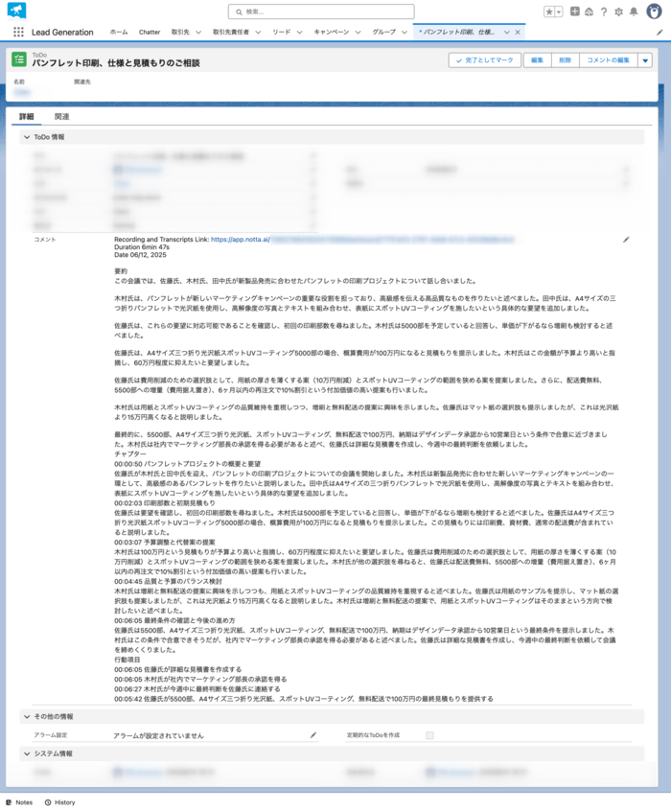Expand the 取引先責任者 dropdown chevron
Screen dimensions: 671x812
coord(258,32)
